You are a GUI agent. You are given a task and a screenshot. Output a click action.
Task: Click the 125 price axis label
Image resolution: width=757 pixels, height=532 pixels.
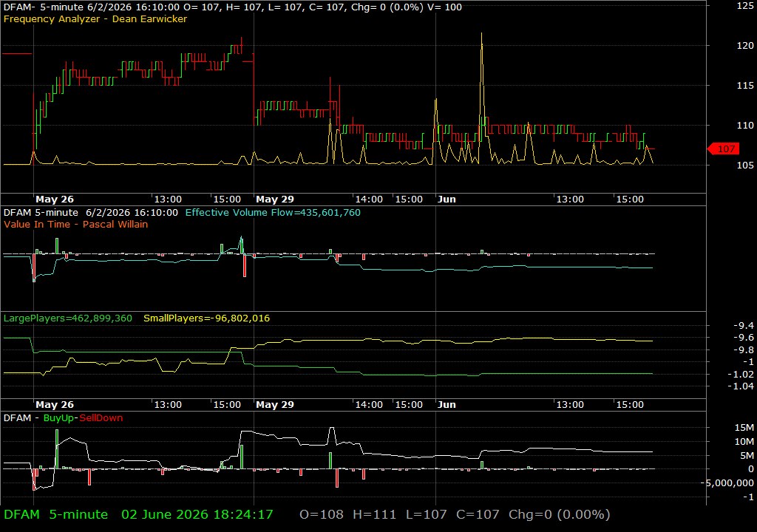click(x=745, y=6)
